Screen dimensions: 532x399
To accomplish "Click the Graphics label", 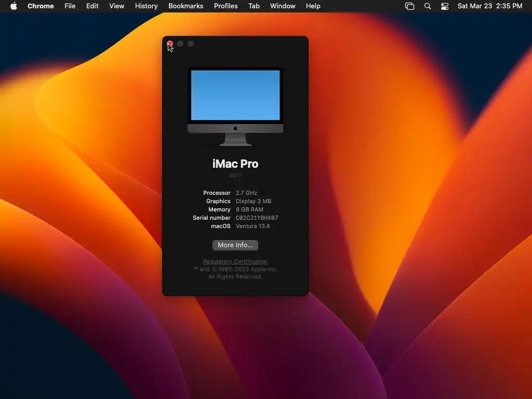I will tap(218, 201).
